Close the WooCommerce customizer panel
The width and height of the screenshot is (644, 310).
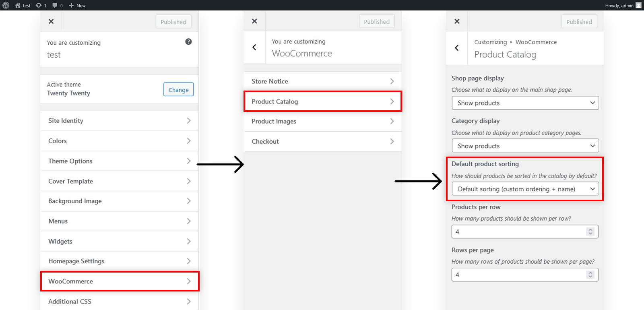click(x=254, y=21)
